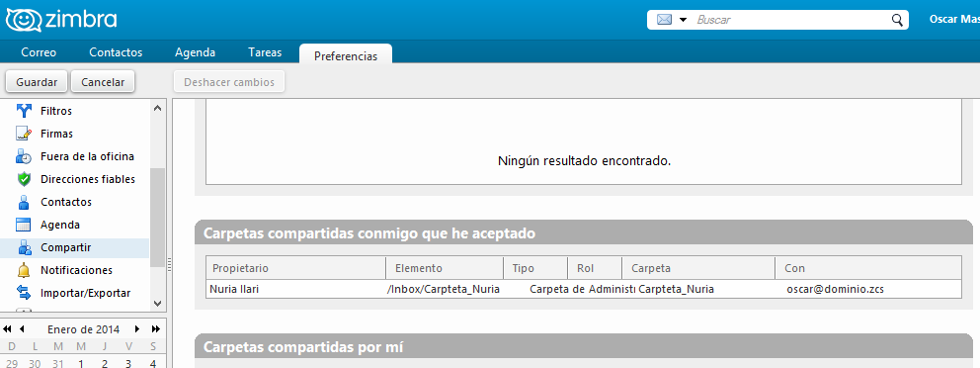This screenshot has height=368, width=980.
Task: Open the search type dropdown arrow
Action: click(x=683, y=20)
